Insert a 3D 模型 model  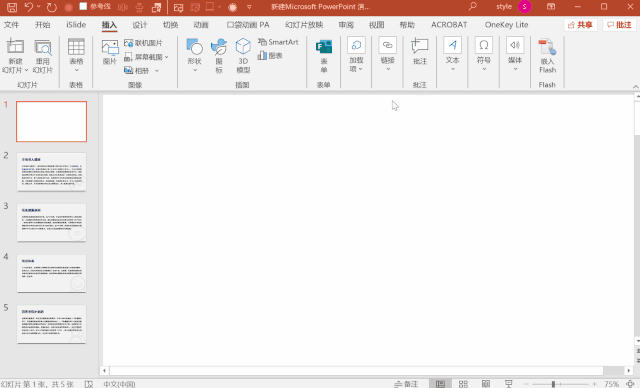243,55
